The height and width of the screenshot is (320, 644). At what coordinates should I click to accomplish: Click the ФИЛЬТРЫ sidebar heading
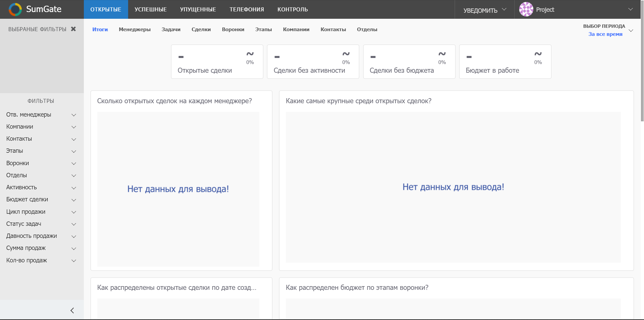click(41, 101)
